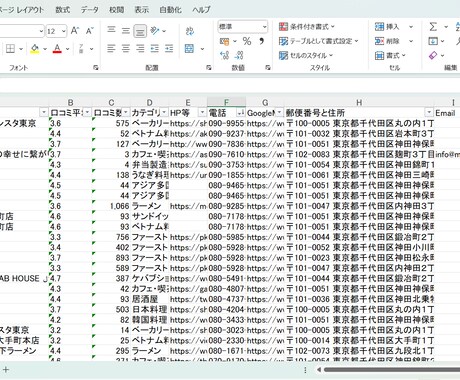Apply the percent style
460x380 pixels.
point(247,41)
